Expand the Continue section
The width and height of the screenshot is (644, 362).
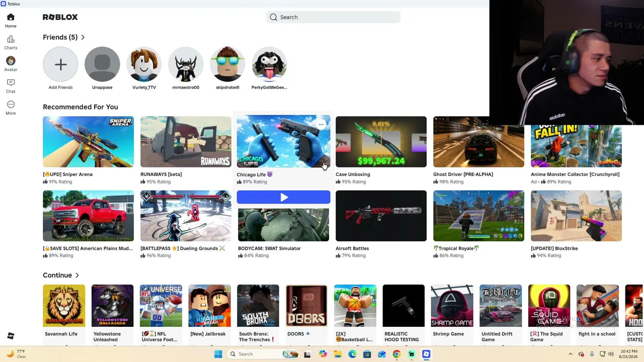(x=61, y=275)
